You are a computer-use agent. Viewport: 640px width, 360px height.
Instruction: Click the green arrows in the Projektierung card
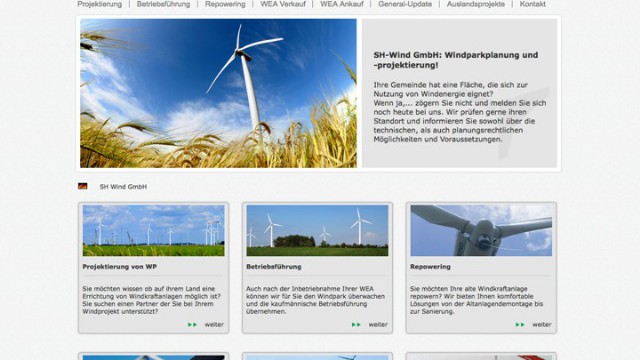[192, 324]
